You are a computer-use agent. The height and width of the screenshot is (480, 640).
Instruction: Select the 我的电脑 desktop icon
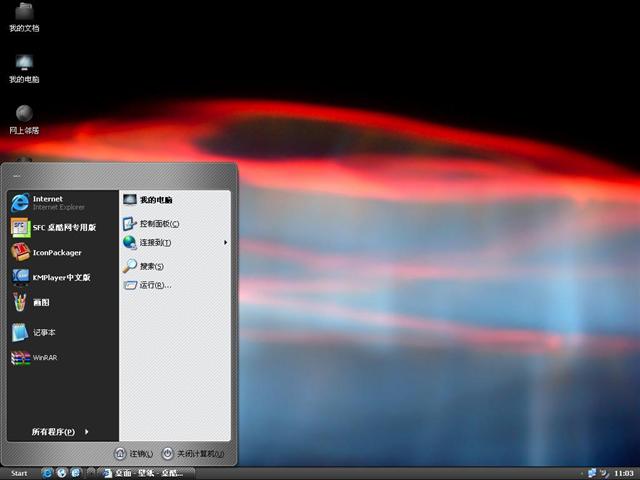pyautogui.click(x=24, y=69)
